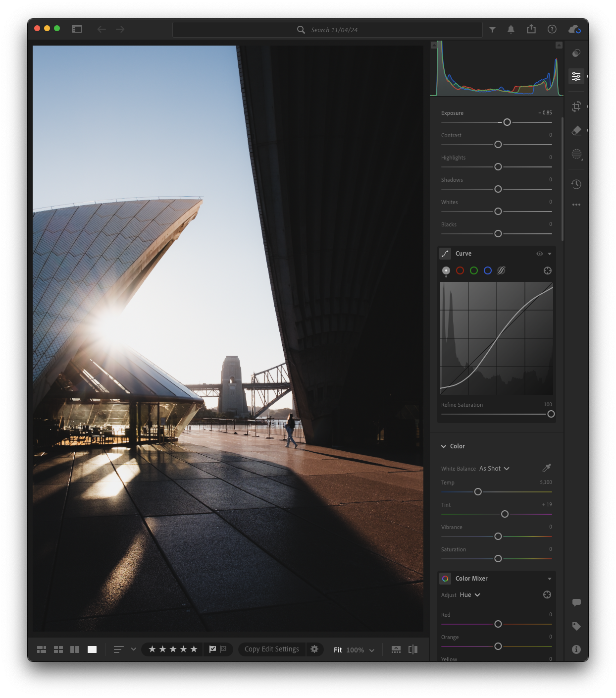The width and height of the screenshot is (616, 698).
Task: Collapse the Color section
Action: pos(444,446)
